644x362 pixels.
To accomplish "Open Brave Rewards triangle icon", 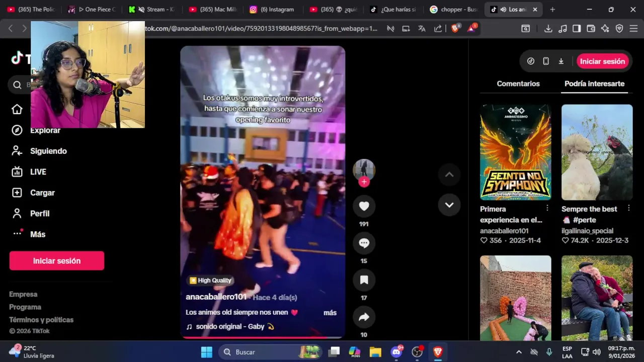I will coord(471,29).
